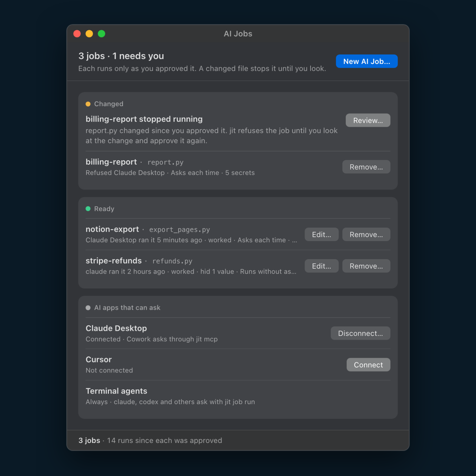Select the Terminal agents entry
The image size is (476, 476).
click(x=117, y=391)
